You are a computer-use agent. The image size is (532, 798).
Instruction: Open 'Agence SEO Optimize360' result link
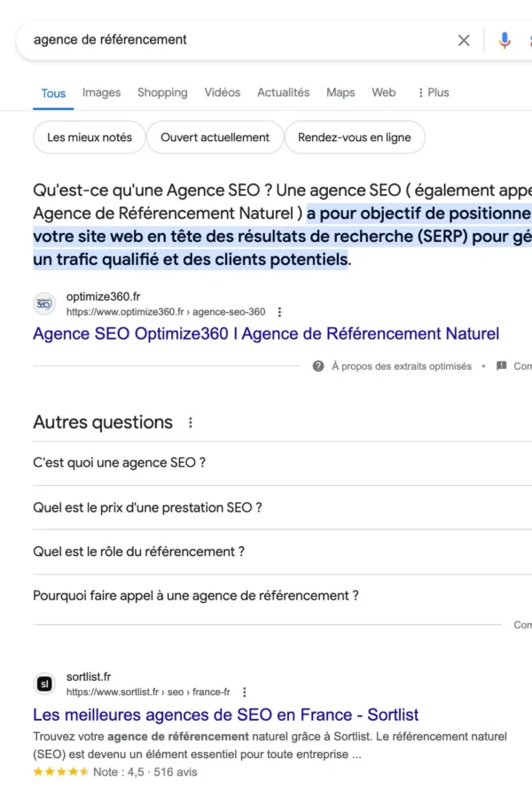coord(266,334)
